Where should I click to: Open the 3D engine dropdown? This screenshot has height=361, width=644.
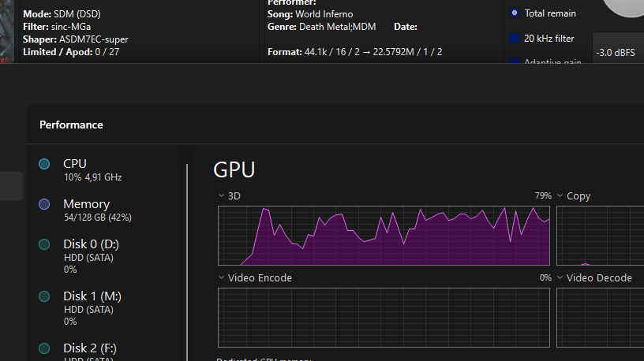click(x=222, y=195)
